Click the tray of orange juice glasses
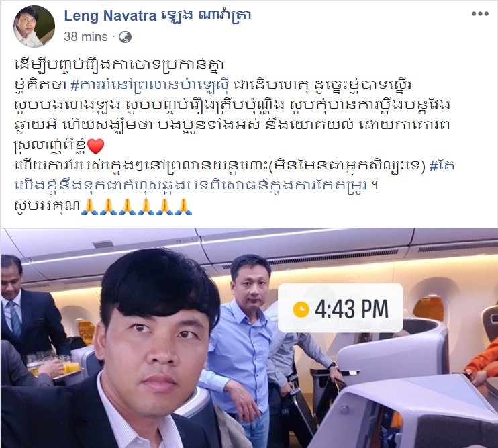498x448 pixels. (54, 365)
